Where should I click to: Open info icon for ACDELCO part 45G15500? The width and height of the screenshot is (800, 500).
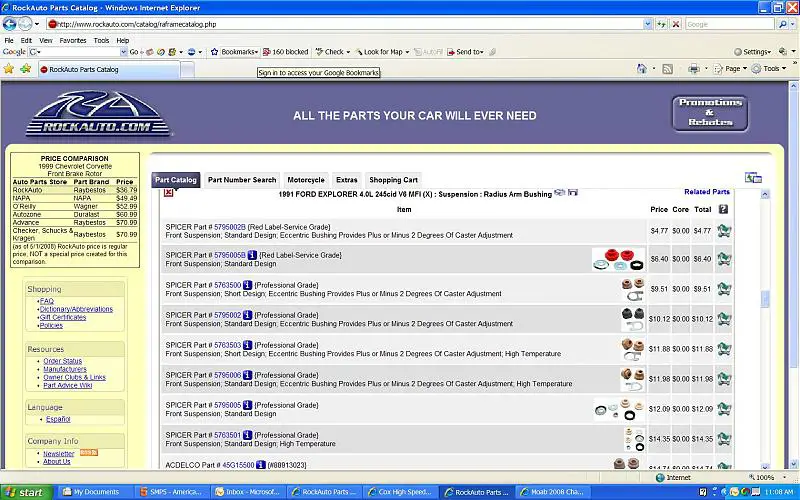tap(261, 465)
